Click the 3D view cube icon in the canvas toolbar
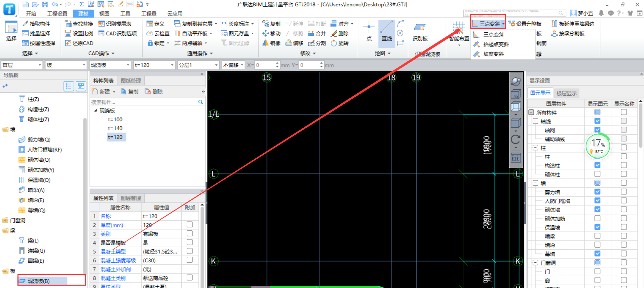This screenshot has width=644, height=288. tap(516, 95)
